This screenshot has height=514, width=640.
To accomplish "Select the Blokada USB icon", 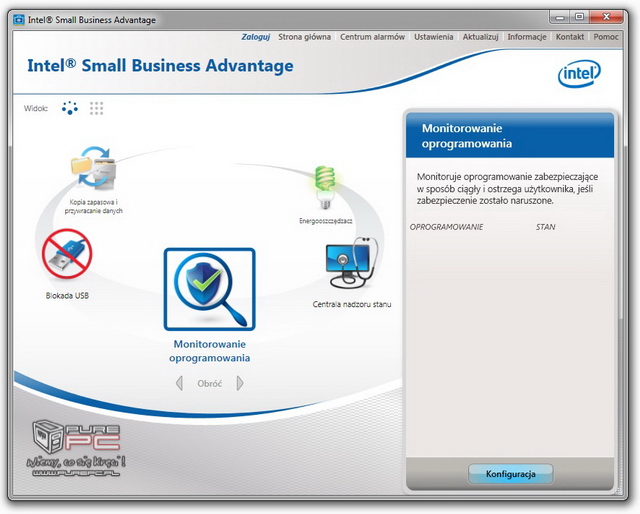I will pyautogui.click(x=67, y=257).
